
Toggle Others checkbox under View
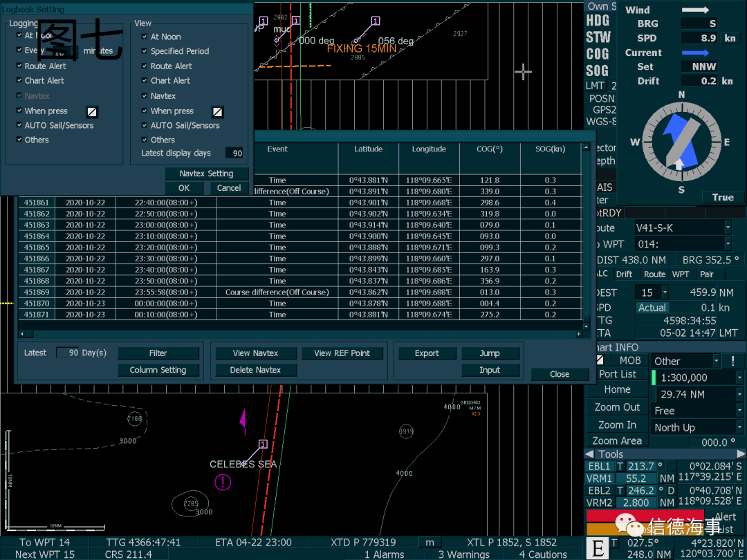145,139
